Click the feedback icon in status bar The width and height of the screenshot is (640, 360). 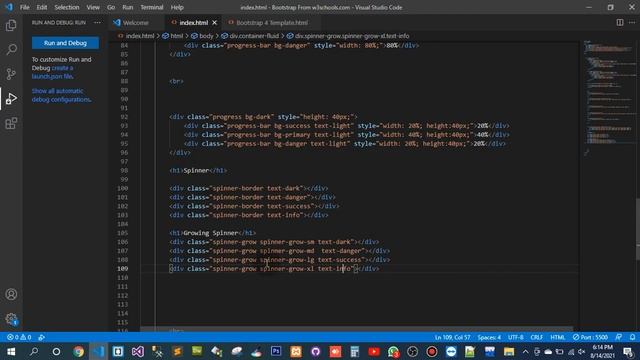click(x=619, y=337)
